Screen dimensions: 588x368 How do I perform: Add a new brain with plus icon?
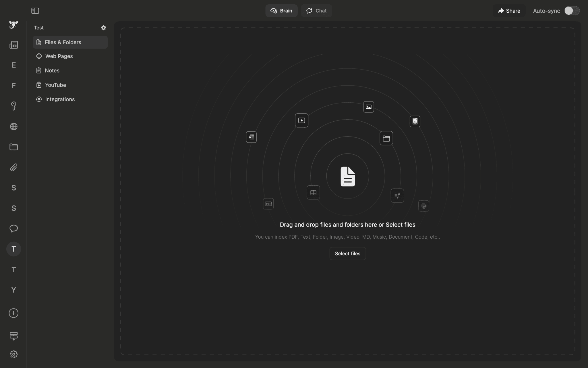[13, 313]
